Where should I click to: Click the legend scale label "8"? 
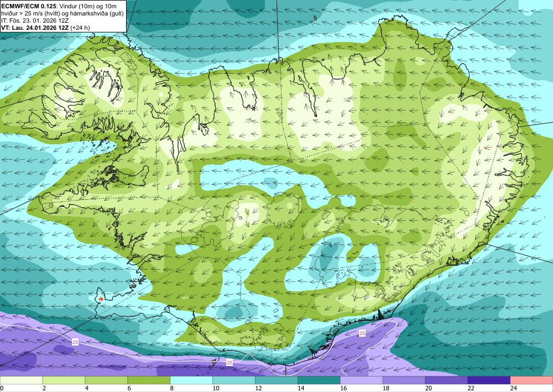click(x=172, y=389)
